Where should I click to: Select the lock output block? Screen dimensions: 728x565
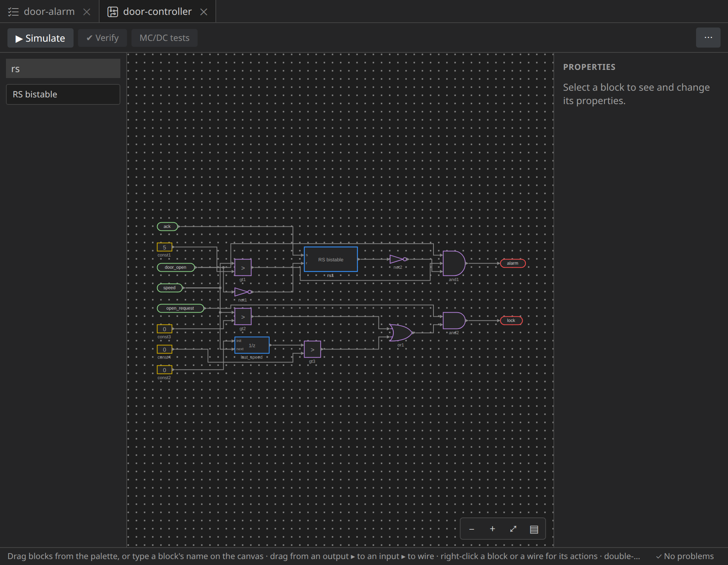(511, 320)
